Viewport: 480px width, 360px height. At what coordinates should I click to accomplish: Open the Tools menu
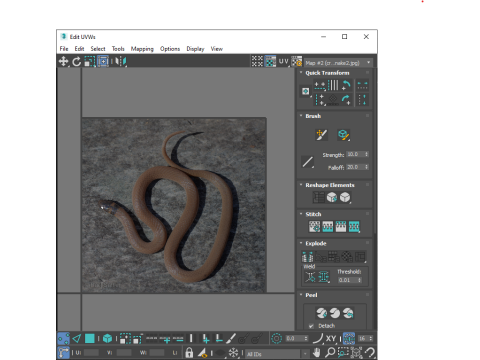[x=118, y=49]
